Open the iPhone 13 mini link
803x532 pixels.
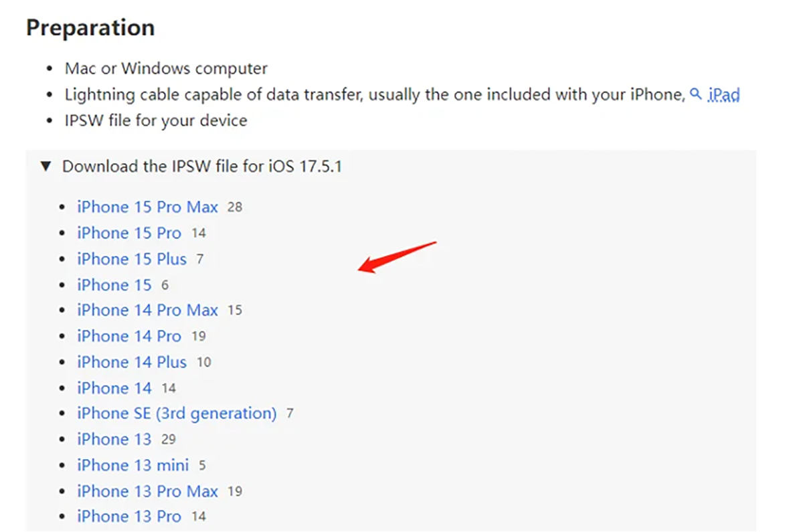(132, 464)
